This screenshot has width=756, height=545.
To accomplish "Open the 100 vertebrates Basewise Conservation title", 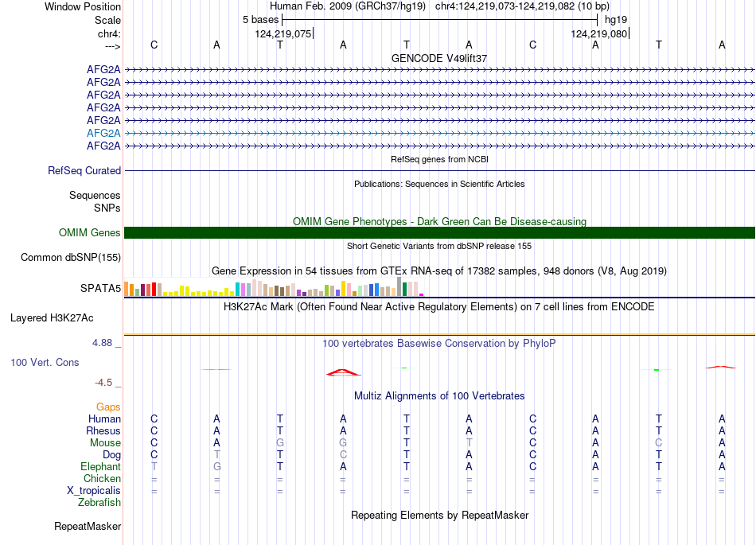I will pyautogui.click(x=439, y=344).
